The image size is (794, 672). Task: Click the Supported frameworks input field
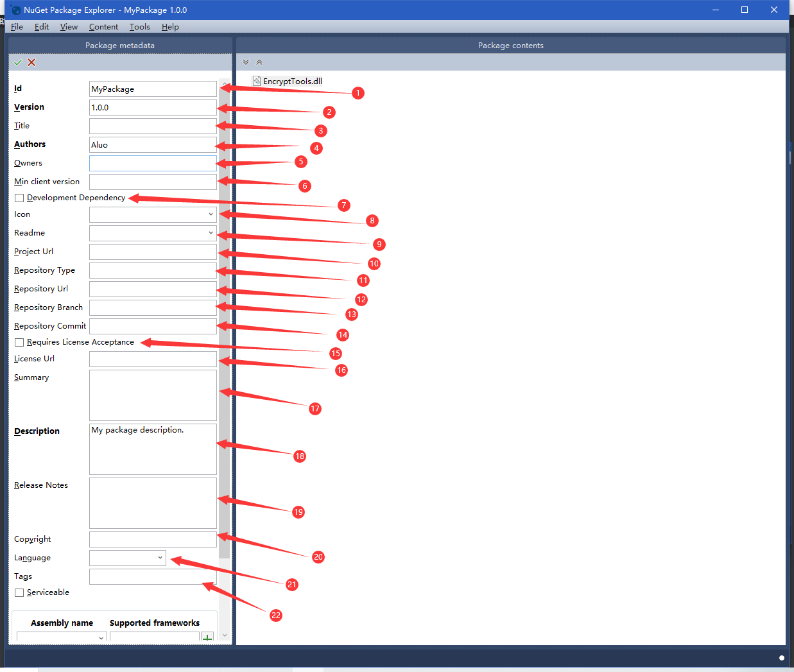coord(155,637)
